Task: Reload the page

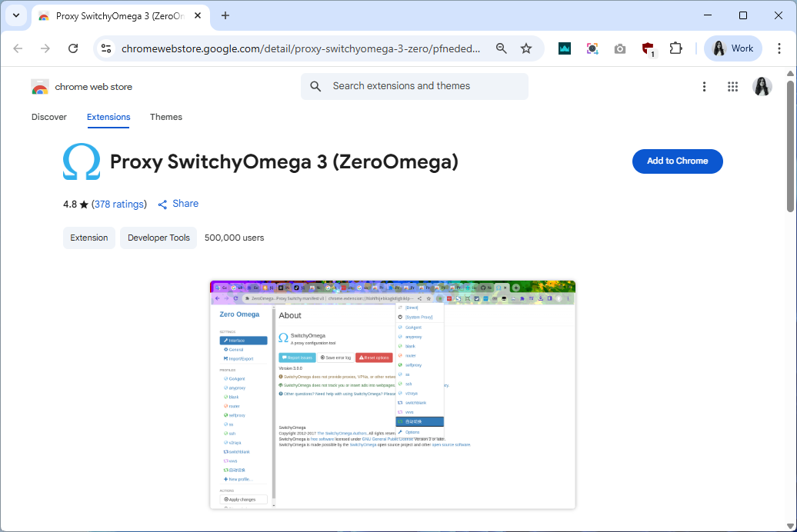Action: 73,48
